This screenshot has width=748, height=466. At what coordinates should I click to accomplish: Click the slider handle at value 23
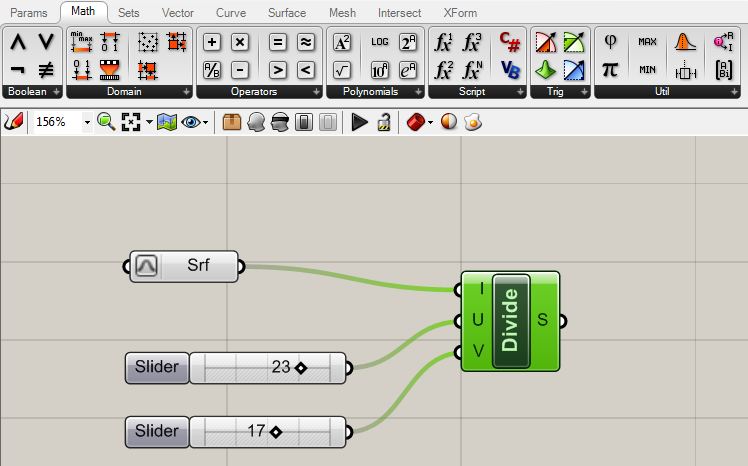point(300,368)
